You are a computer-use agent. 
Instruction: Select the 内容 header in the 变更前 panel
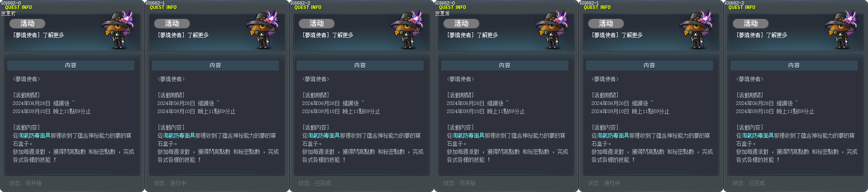[x=71, y=65]
